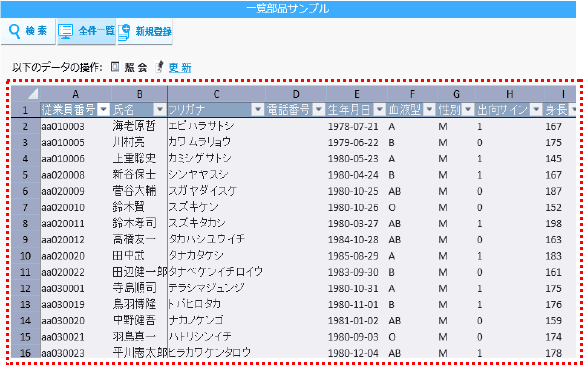The height and width of the screenshot is (365, 583).
Task: Click the pencil icon beside 更新
Action: click(x=160, y=67)
